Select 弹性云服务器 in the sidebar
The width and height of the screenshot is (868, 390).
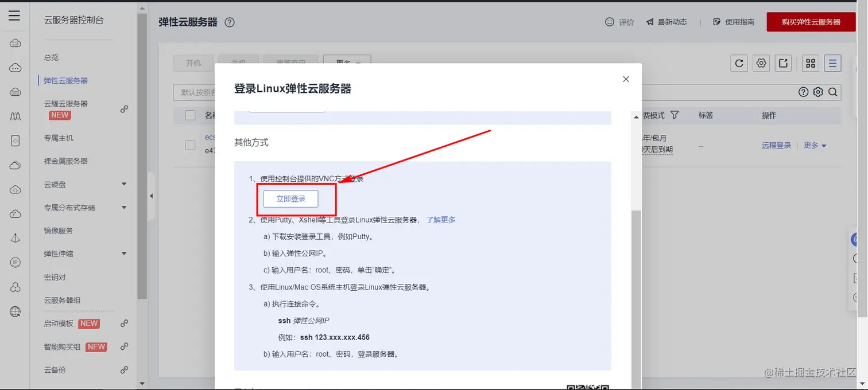click(66, 81)
